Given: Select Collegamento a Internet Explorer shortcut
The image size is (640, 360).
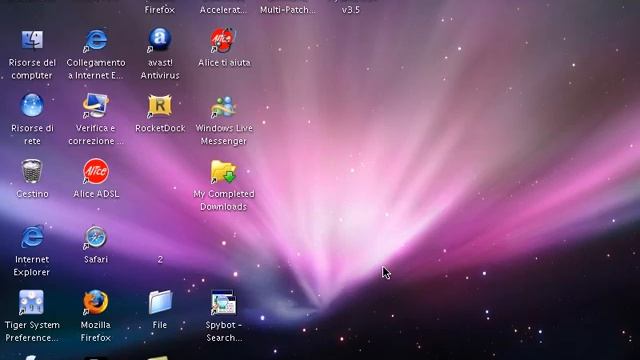Looking at the screenshot, I should (96, 40).
